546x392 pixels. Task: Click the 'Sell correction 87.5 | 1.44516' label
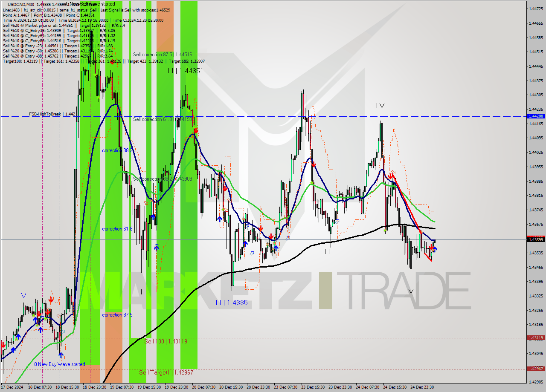click(162, 55)
